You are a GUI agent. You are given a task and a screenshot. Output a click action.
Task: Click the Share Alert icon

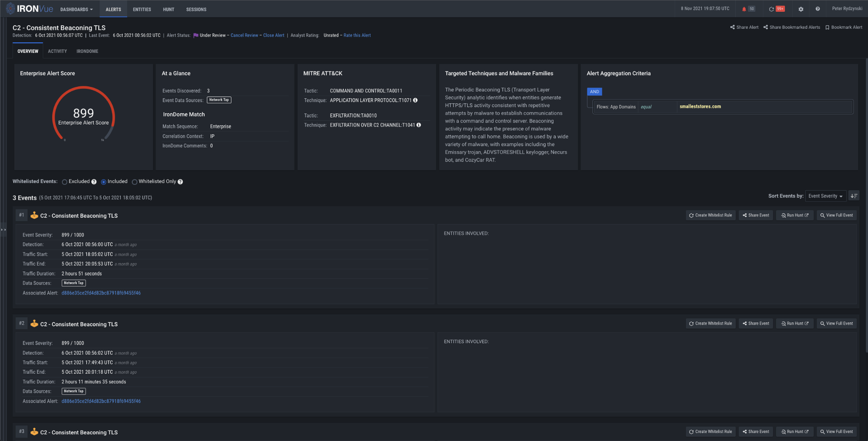click(x=732, y=27)
